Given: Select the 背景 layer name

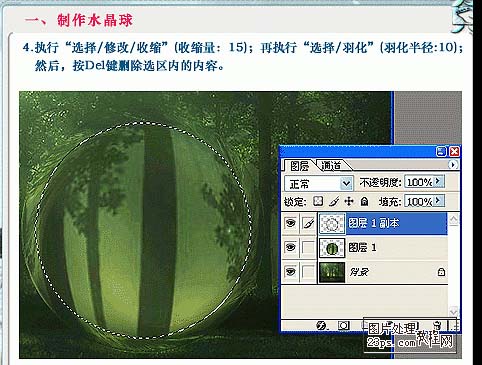Looking at the screenshot, I should tap(359, 272).
